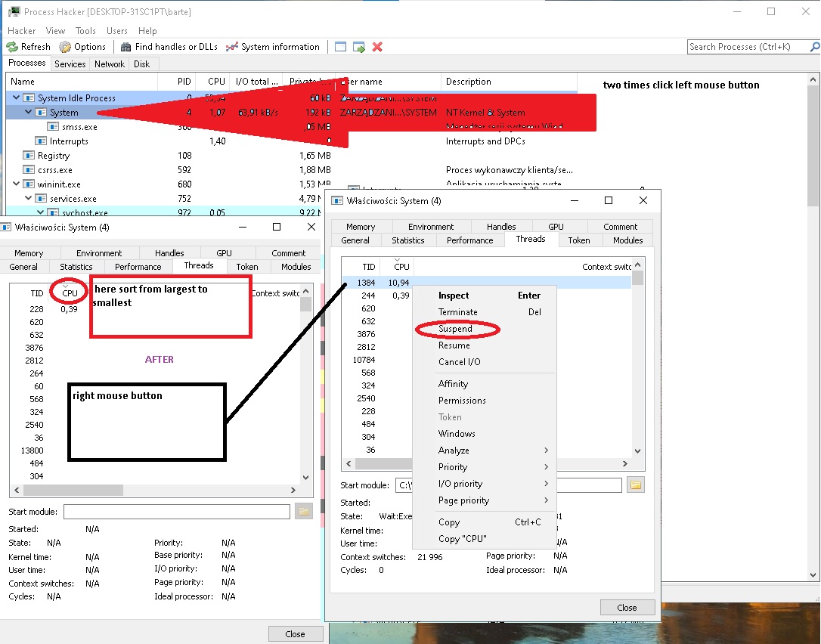Click the Interrupts process icon
This screenshot has width=821, height=644.
41,141
